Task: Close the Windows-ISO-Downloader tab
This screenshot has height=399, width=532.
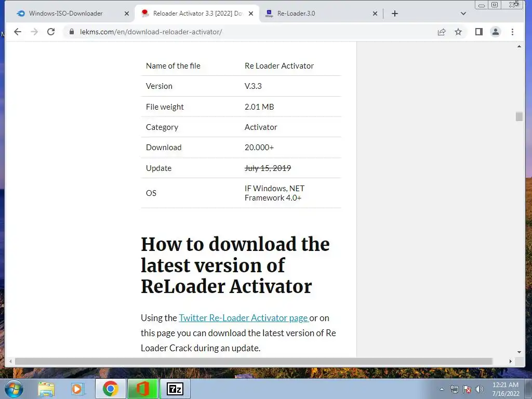Action: point(127,14)
